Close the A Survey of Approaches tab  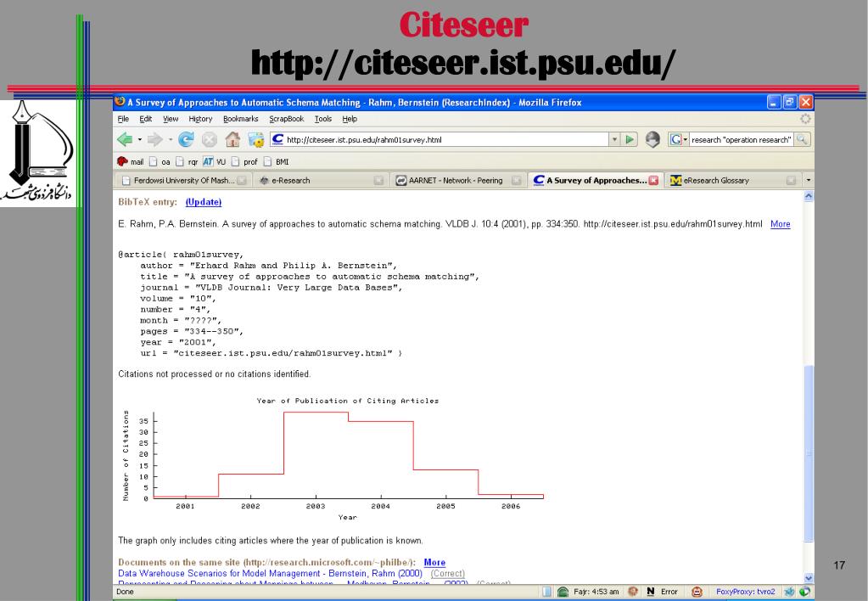click(x=653, y=180)
